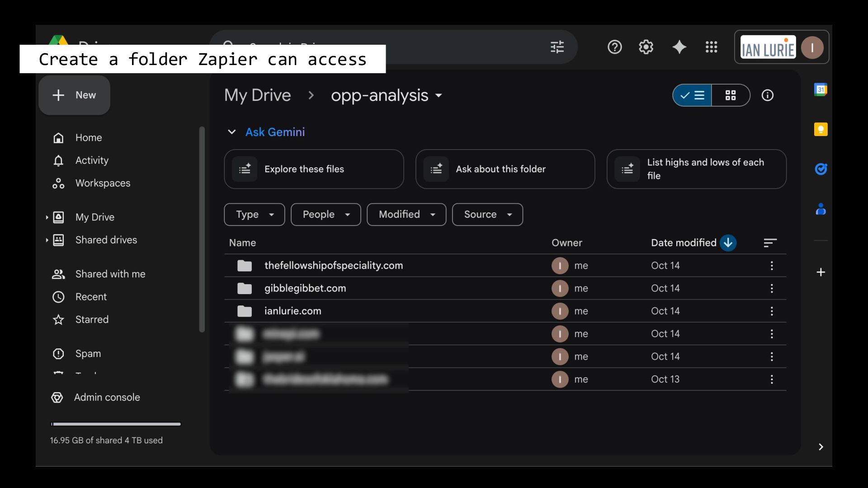Image resolution: width=868 pixels, height=488 pixels.
Task: Collapse the Ask Gemini section
Action: click(x=232, y=132)
